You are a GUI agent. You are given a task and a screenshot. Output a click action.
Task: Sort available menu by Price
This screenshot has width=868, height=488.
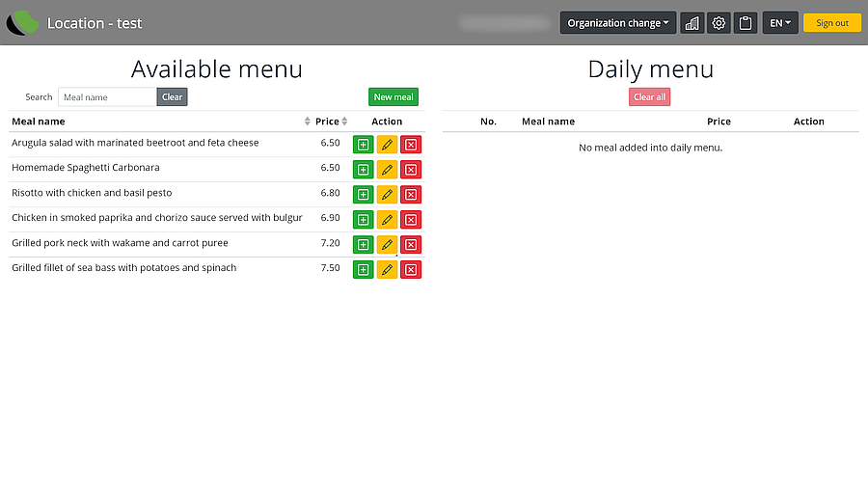[344, 122]
